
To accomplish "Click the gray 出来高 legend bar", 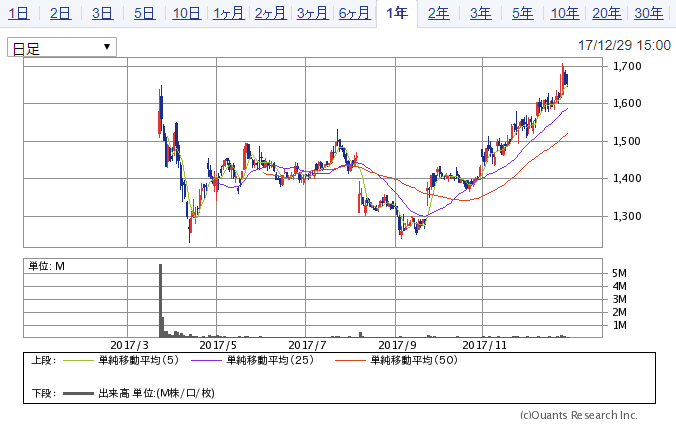I will click(78, 393).
